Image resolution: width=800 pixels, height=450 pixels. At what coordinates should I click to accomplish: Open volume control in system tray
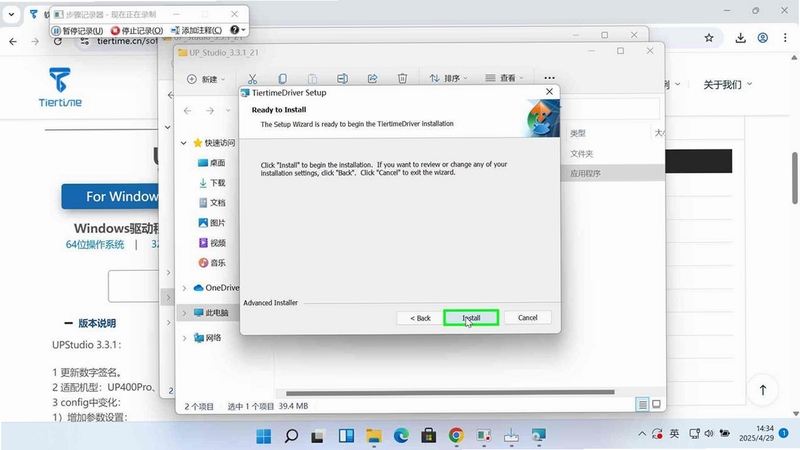click(x=709, y=434)
